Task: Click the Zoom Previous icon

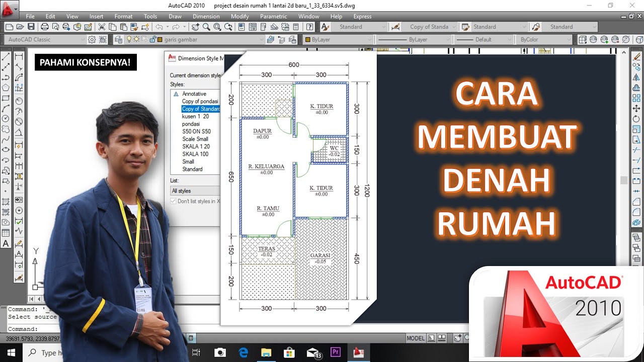Action: click(228, 27)
